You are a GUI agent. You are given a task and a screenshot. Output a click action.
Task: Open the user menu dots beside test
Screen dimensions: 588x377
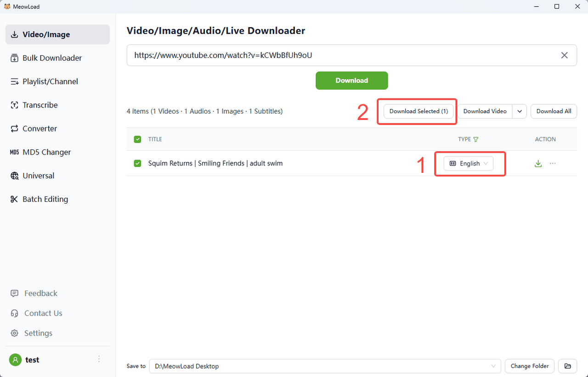pyautogui.click(x=99, y=360)
